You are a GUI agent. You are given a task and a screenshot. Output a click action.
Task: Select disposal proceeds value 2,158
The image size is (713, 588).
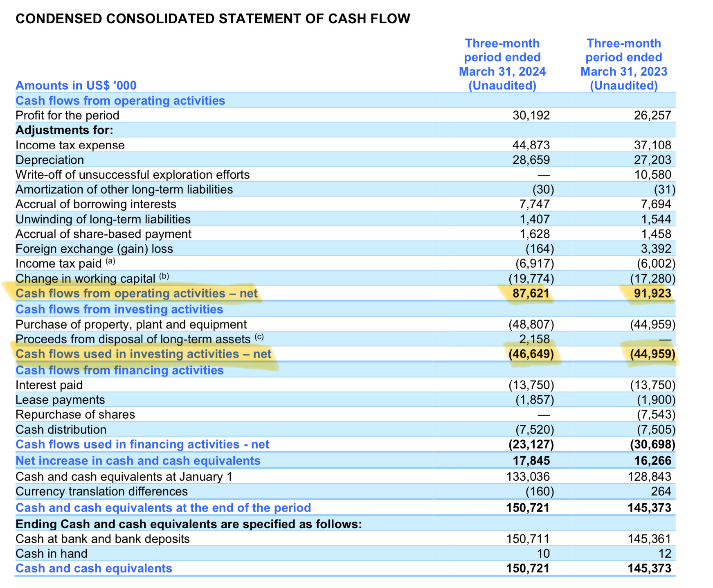535,339
